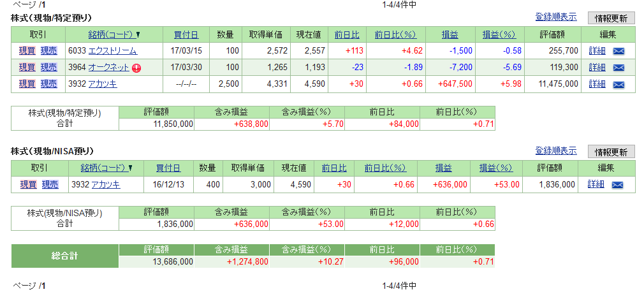Sort 特定預り table by 前日比(%)

pyautogui.click(x=395, y=35)
